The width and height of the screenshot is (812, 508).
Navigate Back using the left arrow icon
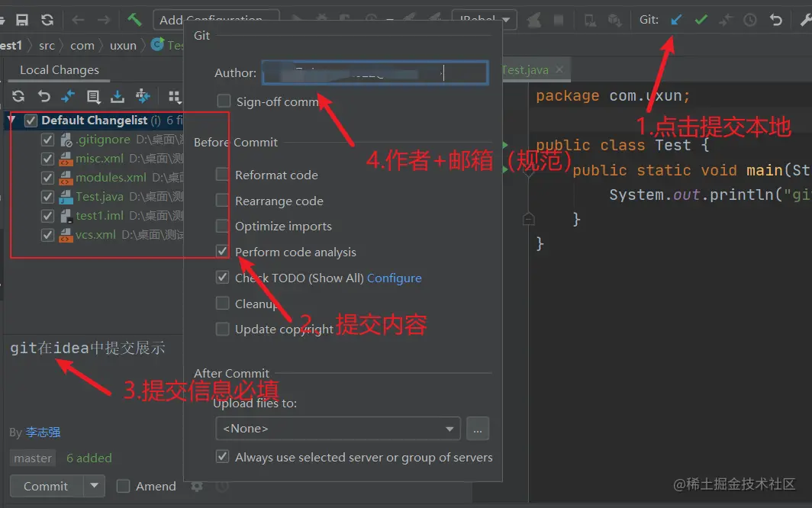pyautogui.click(x=78, y=20)
